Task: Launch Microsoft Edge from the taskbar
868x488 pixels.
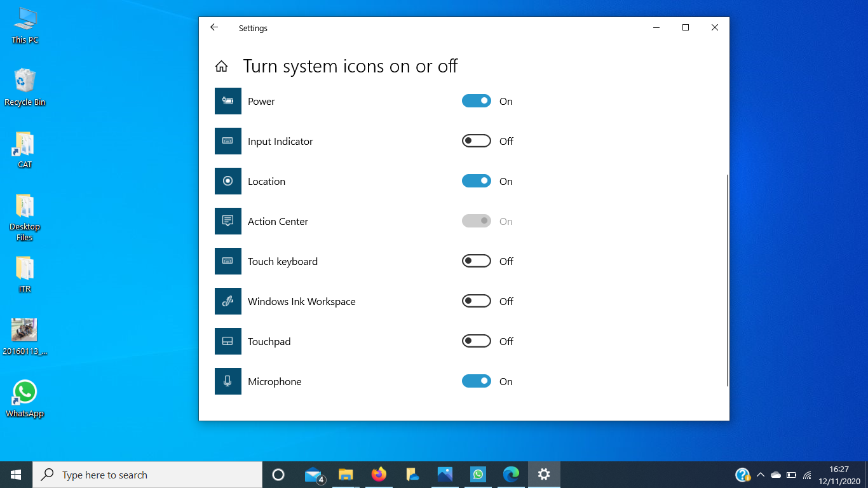Action: click(x=511, y=475)
